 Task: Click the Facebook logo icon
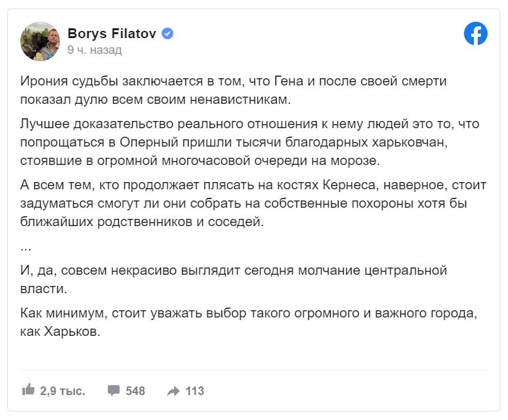click(x=476, y=34)
